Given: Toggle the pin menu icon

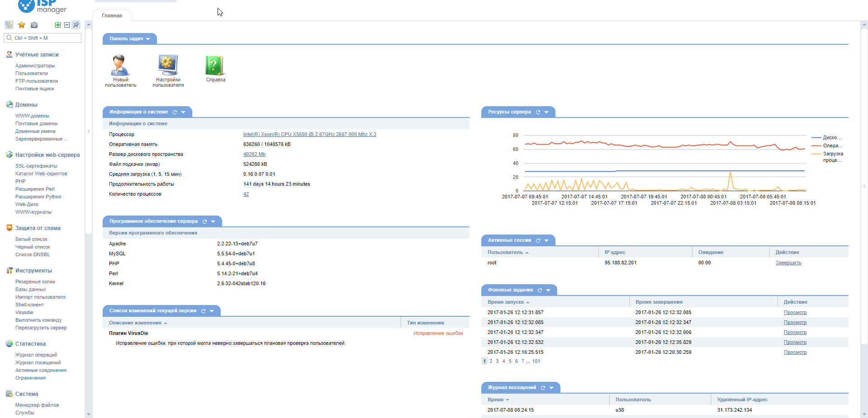Looking at the screenshot, I should pos(76,25).
